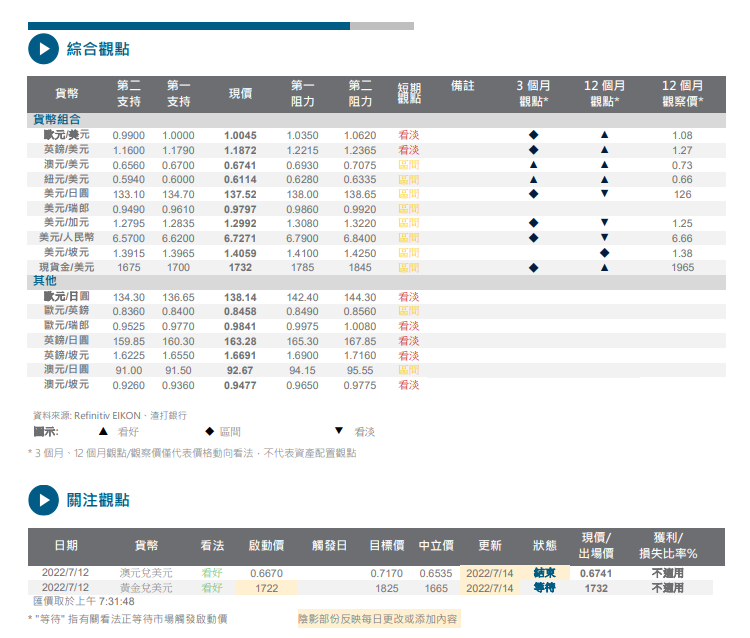Select the 貨幣 column header in top table
The image size is (750, 638).
coord(67,93)
